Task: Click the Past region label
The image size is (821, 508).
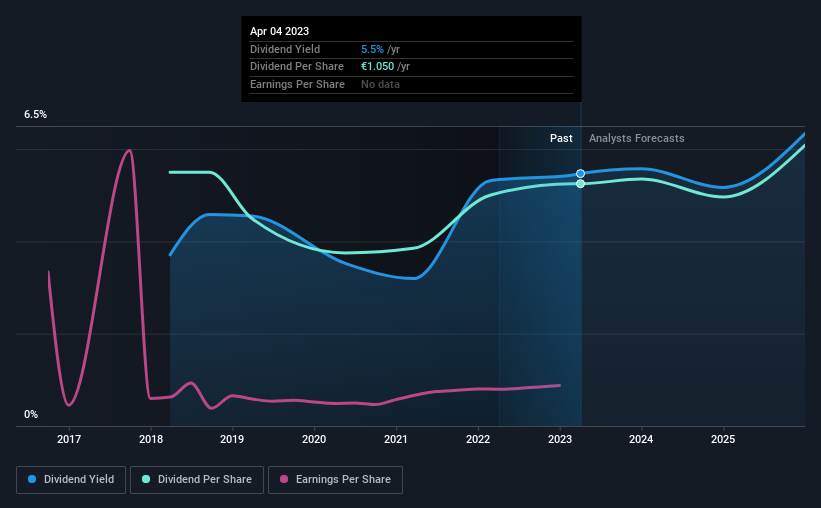Action: point(561,138)
